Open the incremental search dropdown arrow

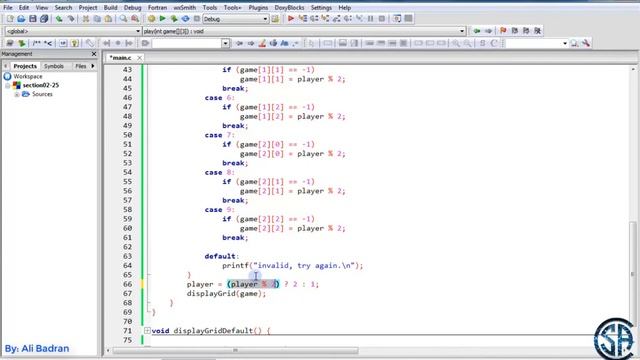click(225, 43)
